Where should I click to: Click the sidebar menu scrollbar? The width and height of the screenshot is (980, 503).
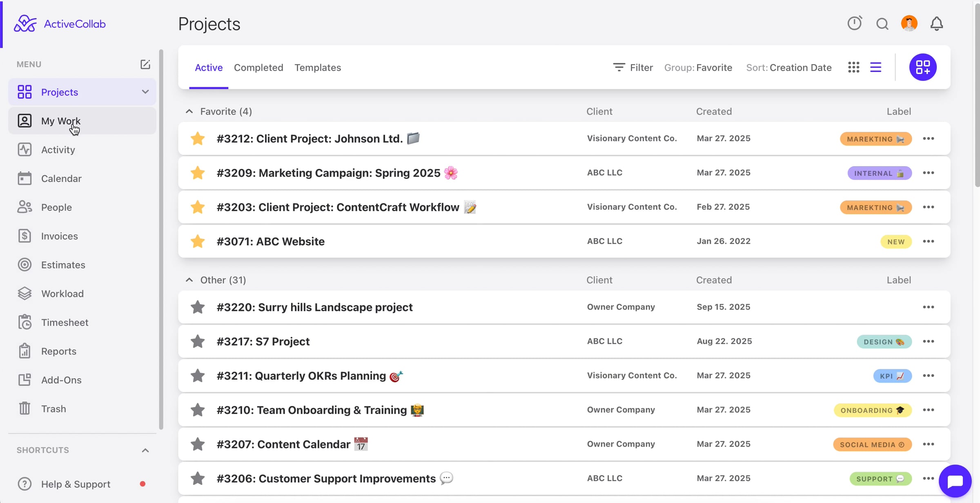(x=161, y=239)
